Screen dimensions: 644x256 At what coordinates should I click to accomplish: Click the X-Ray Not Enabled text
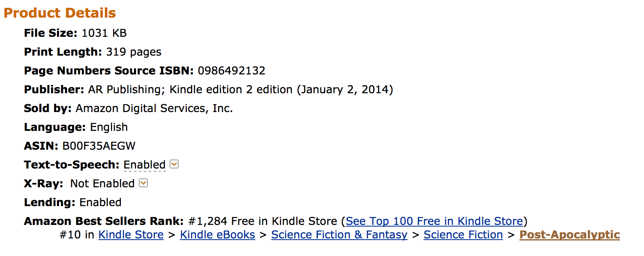coord(102,184)
